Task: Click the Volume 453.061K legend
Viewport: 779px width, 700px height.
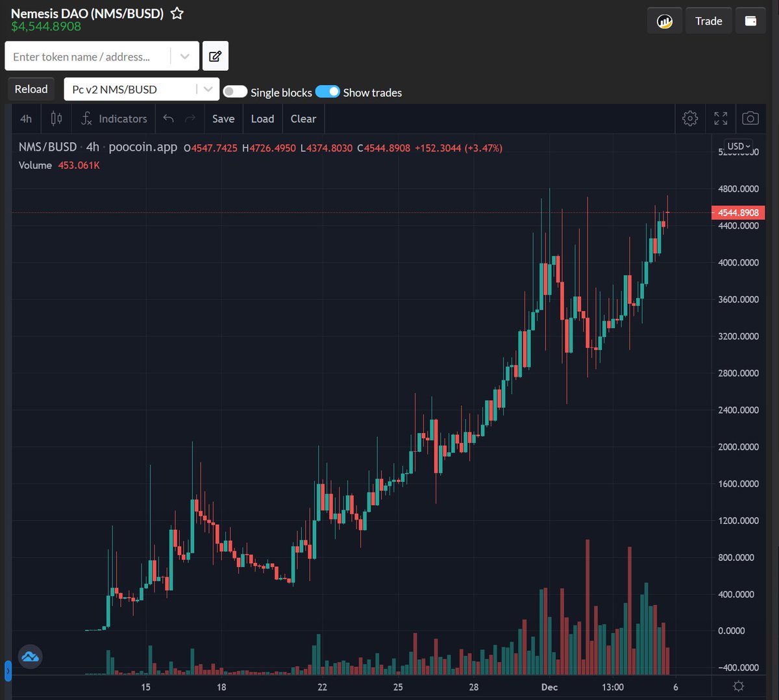Action: (59, 166)
